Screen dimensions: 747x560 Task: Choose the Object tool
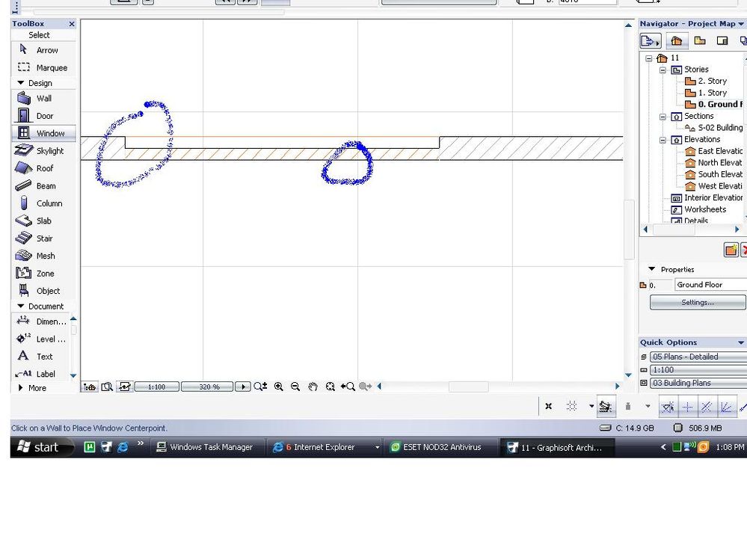43,291
